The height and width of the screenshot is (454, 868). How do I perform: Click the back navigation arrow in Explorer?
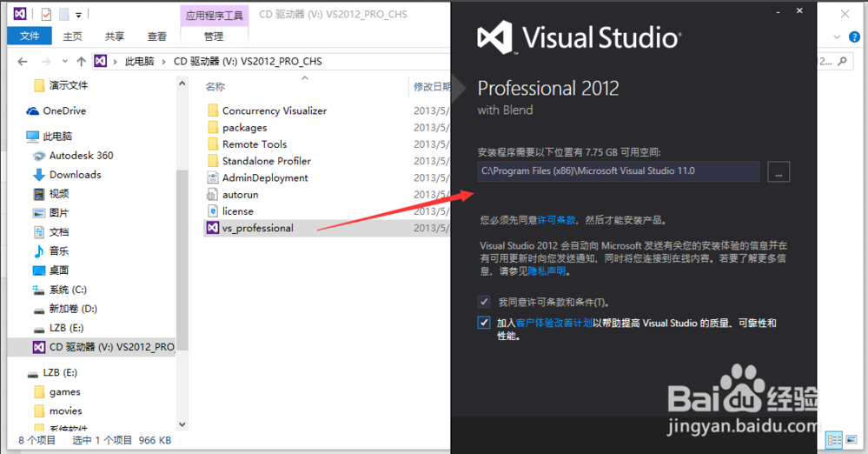tap(22, 61)
